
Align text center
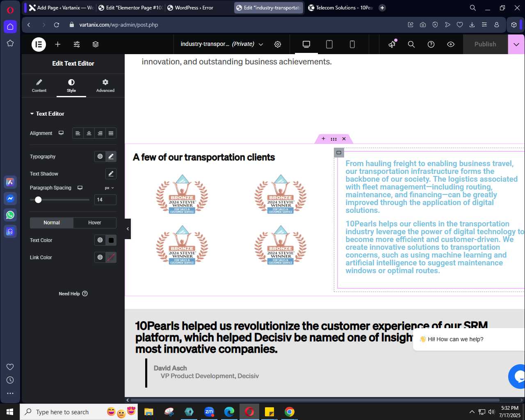pos(89,133)
